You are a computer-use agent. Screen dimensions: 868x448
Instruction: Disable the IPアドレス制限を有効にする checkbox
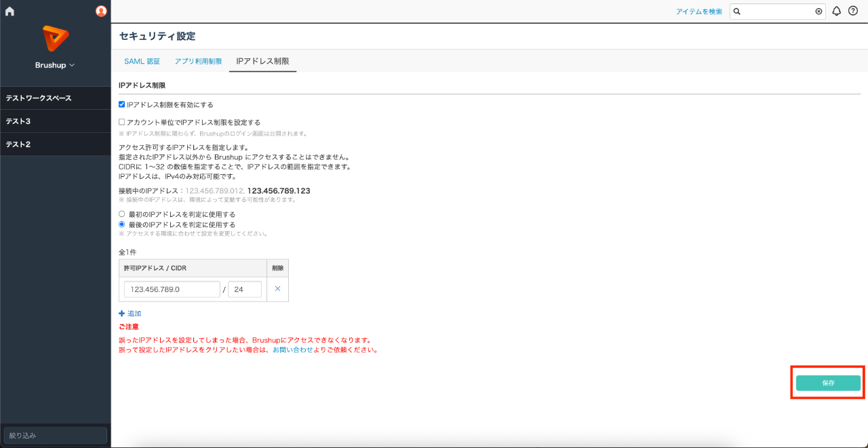pos(121,104)
